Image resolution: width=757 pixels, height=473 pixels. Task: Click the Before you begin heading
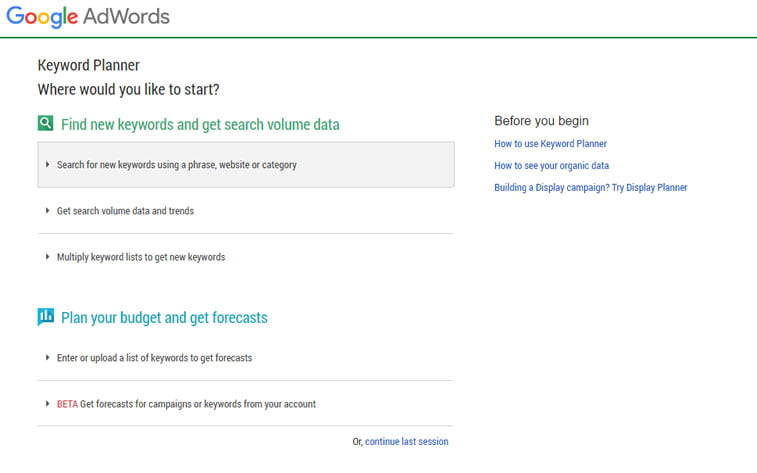coord(541,121)
